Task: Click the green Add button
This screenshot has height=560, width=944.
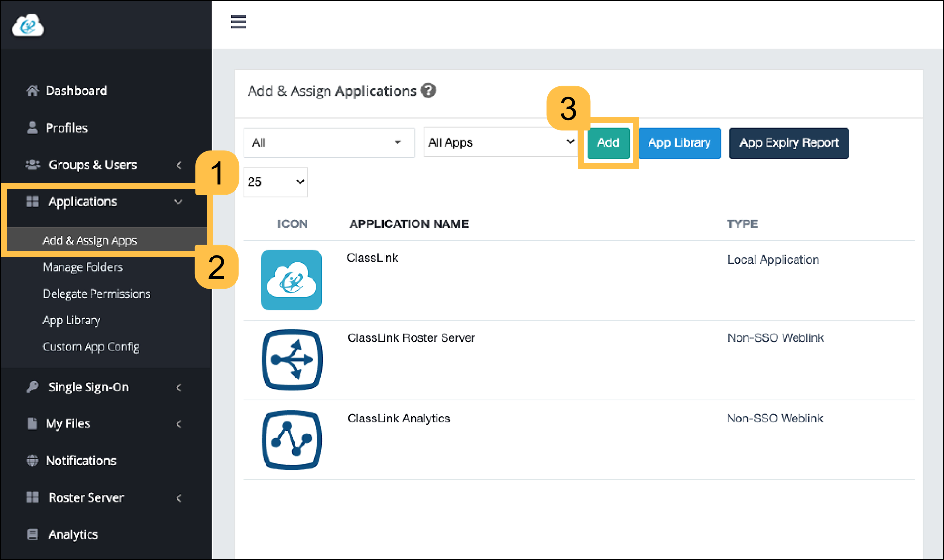Action: coord(608,143)
